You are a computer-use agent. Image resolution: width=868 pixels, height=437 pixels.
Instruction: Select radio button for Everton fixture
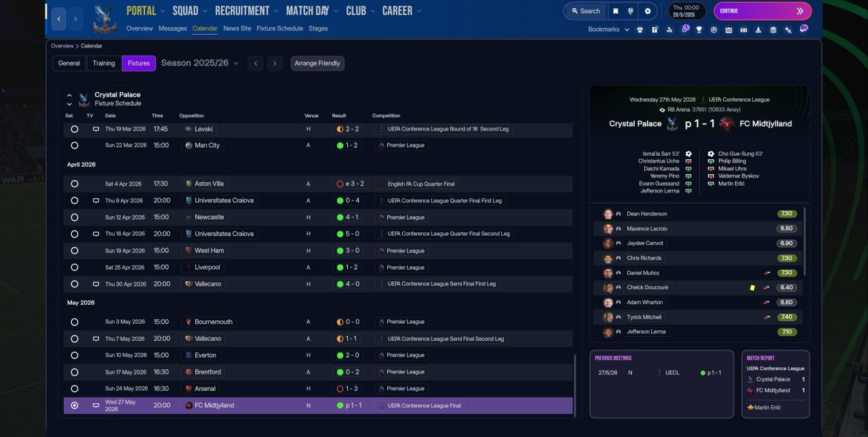pyautogui.click(x=74, y=355)
